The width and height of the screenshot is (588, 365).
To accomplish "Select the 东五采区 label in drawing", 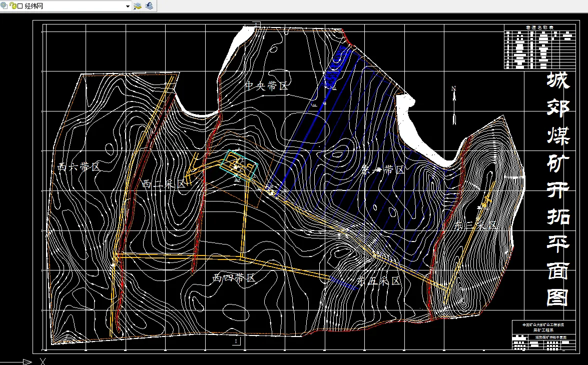I will pos(378,280).
